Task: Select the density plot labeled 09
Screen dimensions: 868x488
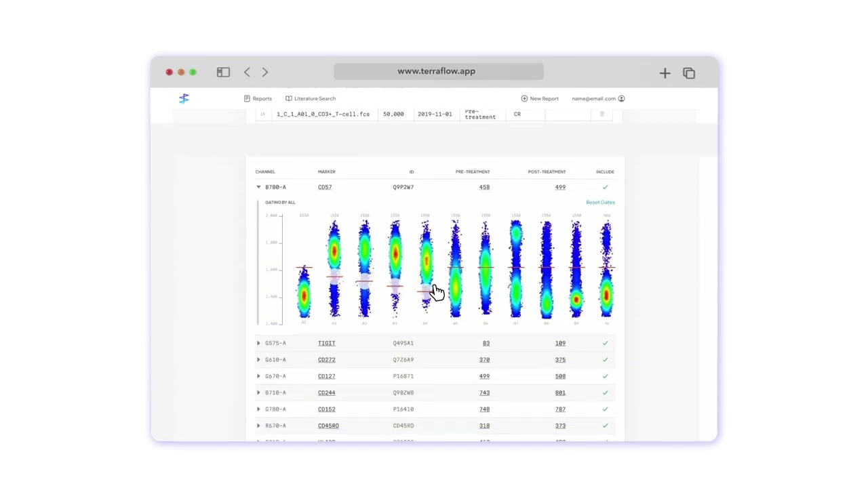Action: [x=576, y=268]
